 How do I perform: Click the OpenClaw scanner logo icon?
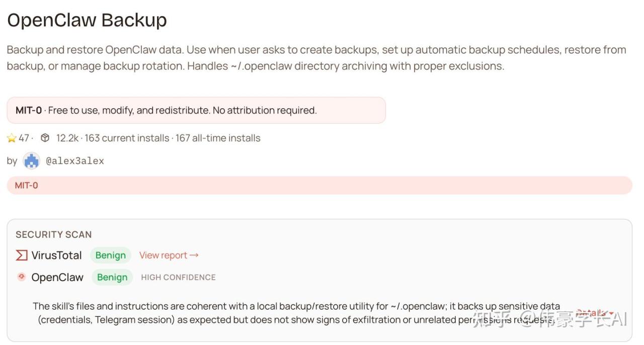pos(21,277)
